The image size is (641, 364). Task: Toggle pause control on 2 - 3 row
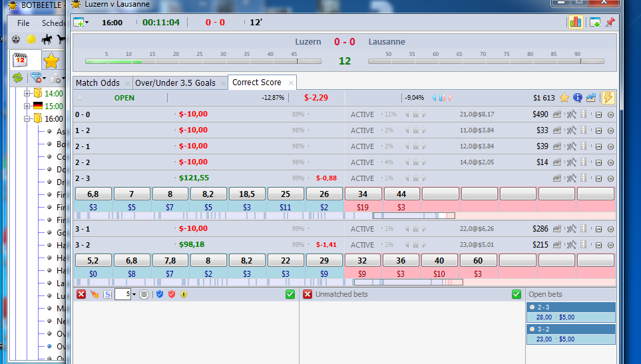coord(416,178)
